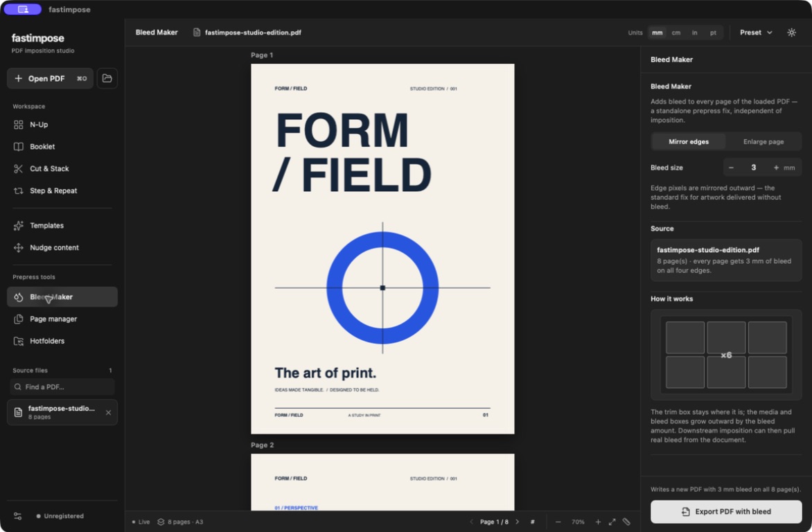
Task: Set units to pt
Action: click(x=713, y=32)
